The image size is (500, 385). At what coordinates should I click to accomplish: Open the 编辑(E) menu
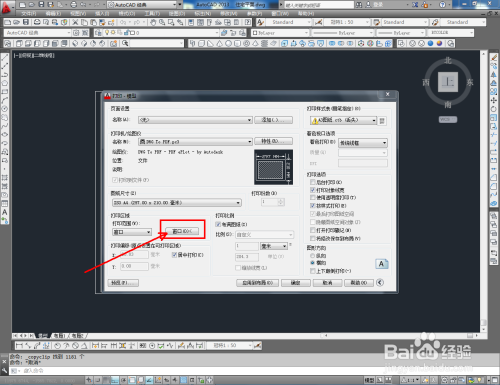[53, 14]
